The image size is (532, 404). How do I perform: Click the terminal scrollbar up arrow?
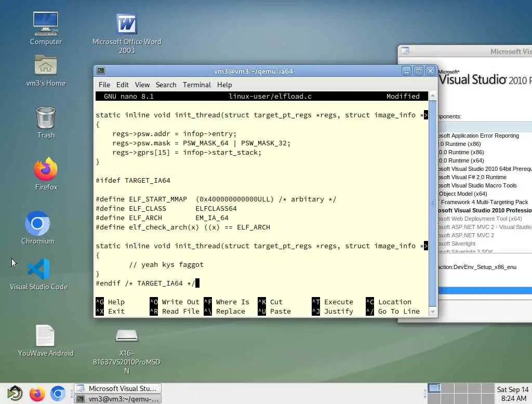pyautogui.click(x=433, y=96)
